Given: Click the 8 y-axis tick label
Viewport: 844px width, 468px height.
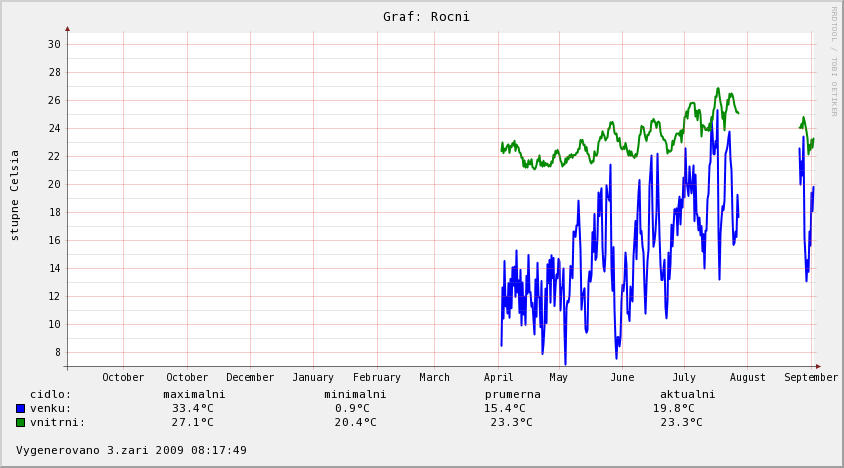Looking at the screenshot, I should pos(58,353).
